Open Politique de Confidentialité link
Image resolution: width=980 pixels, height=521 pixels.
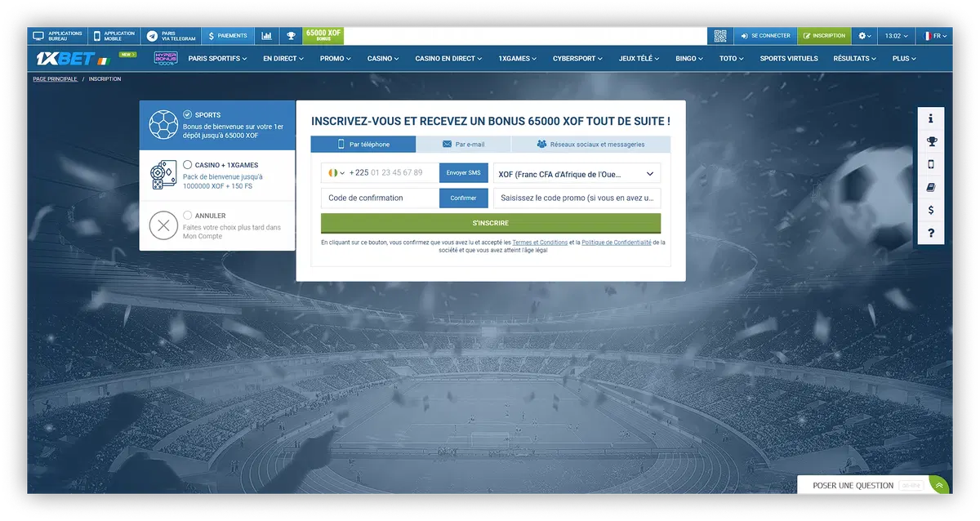point(617,243)
